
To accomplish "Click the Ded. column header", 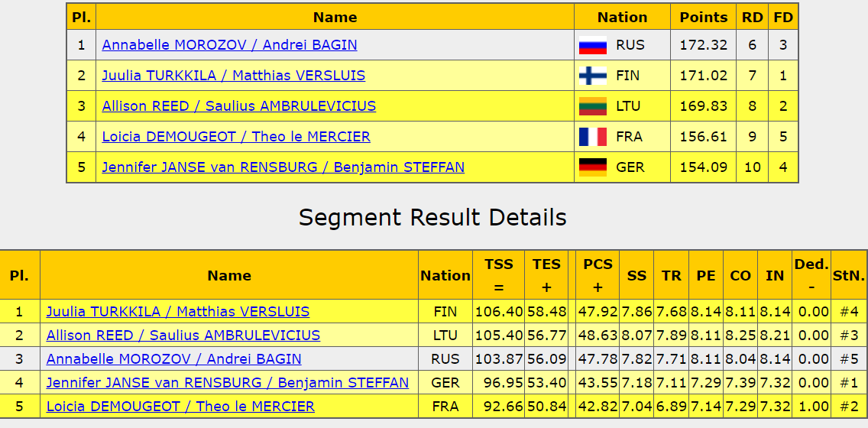I will tap(811, 275).
